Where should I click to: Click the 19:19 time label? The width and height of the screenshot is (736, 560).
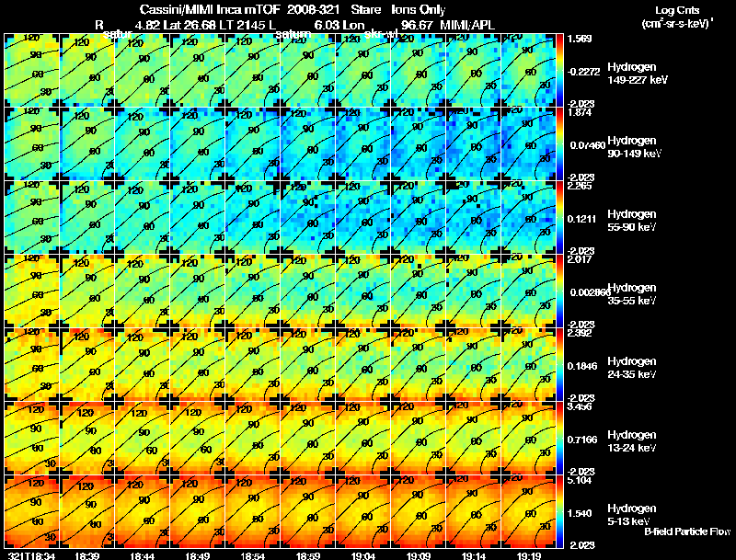point(529,555)
